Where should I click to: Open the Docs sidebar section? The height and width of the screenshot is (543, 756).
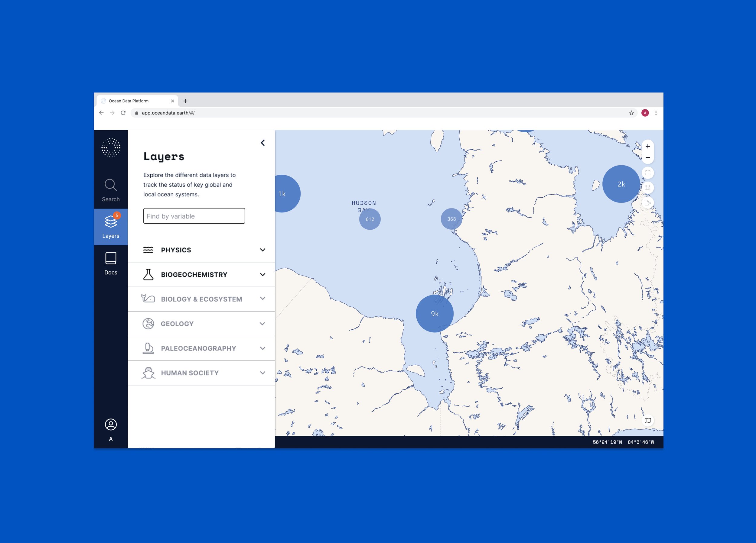pos(111,263)
